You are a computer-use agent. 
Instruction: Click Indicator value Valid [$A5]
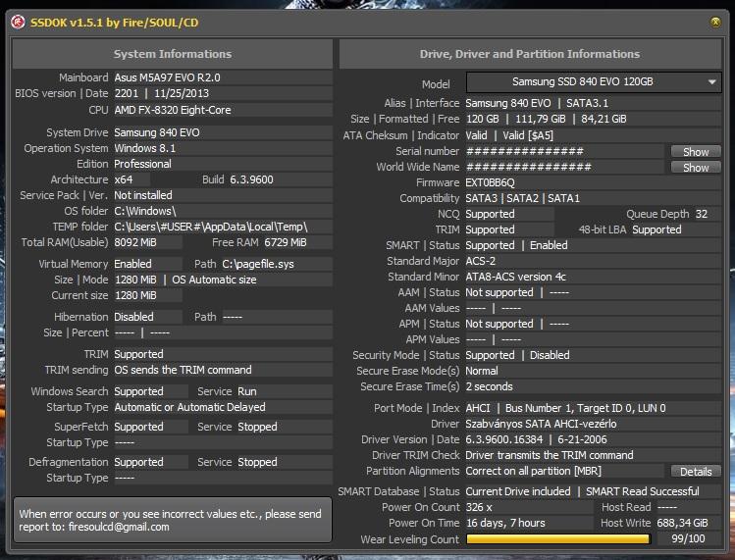coord(528,135)
